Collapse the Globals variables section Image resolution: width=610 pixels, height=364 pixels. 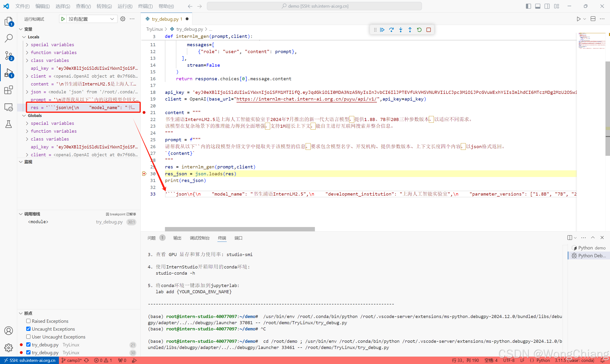(24, 116)
